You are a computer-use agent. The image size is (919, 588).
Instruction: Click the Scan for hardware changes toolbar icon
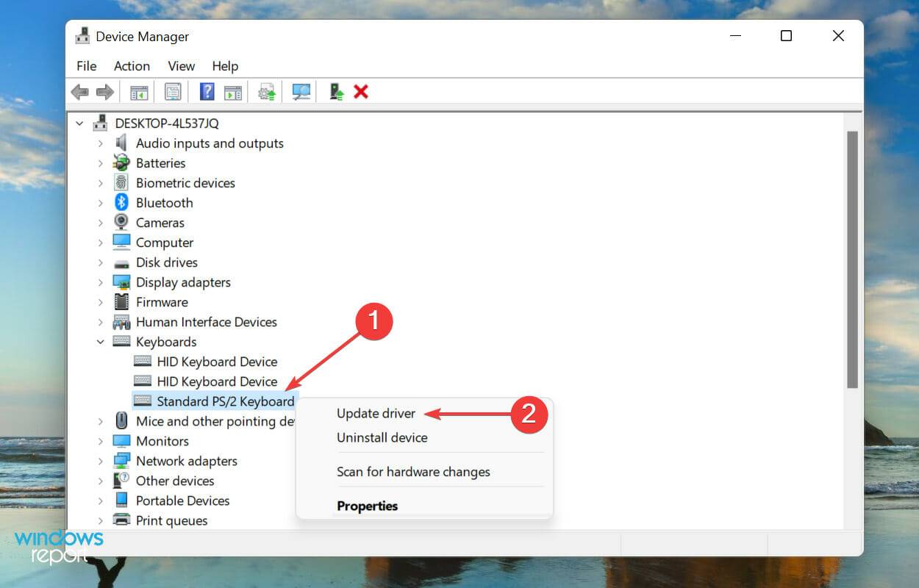[x=301, y=91]
